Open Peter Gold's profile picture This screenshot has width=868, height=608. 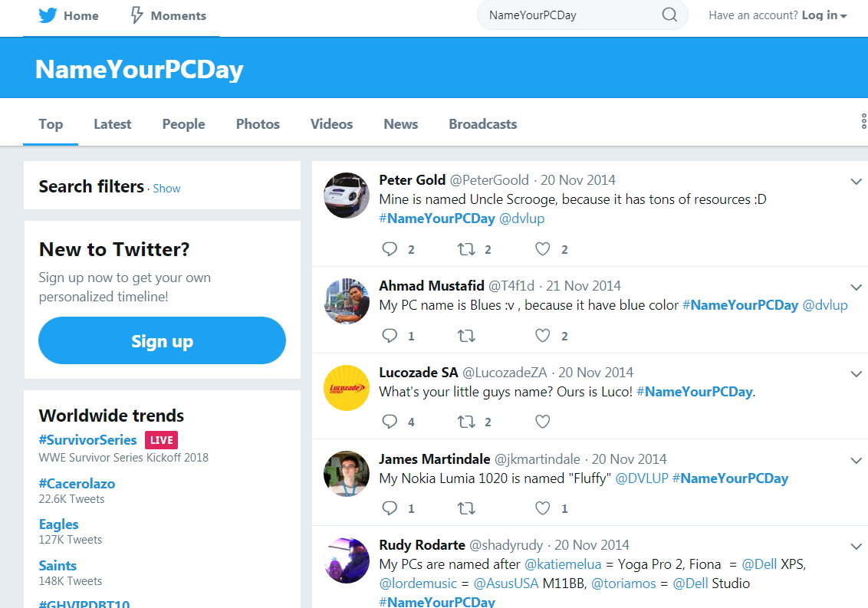tap(347, 195)
